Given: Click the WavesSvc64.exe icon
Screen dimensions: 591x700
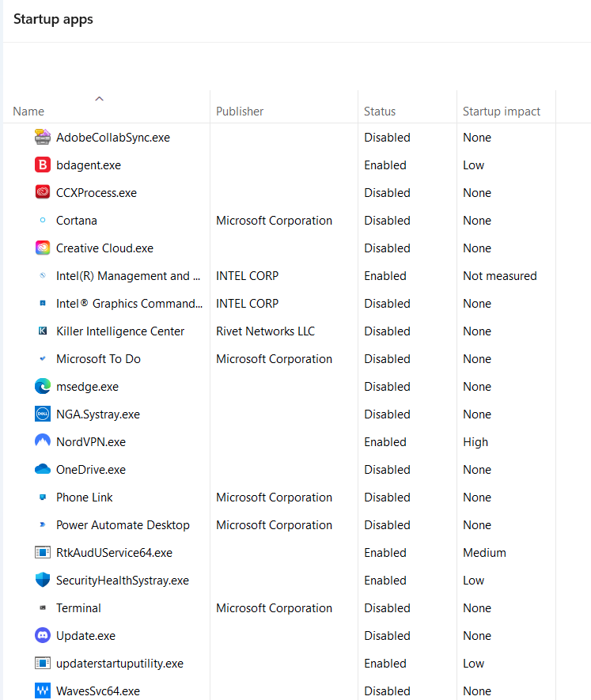Looking at the screenshot, I should tap(43, 691).
